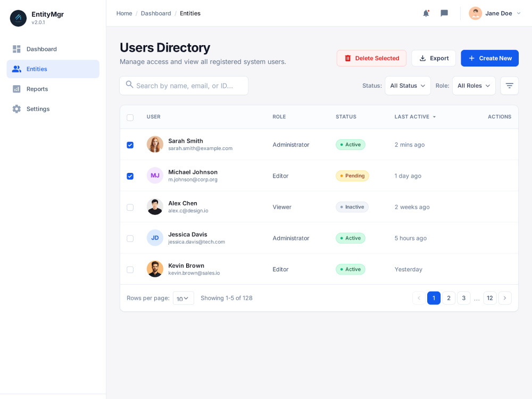Click the Reports sidebar icon
532x399 pixels.
[x=16, y=89]
